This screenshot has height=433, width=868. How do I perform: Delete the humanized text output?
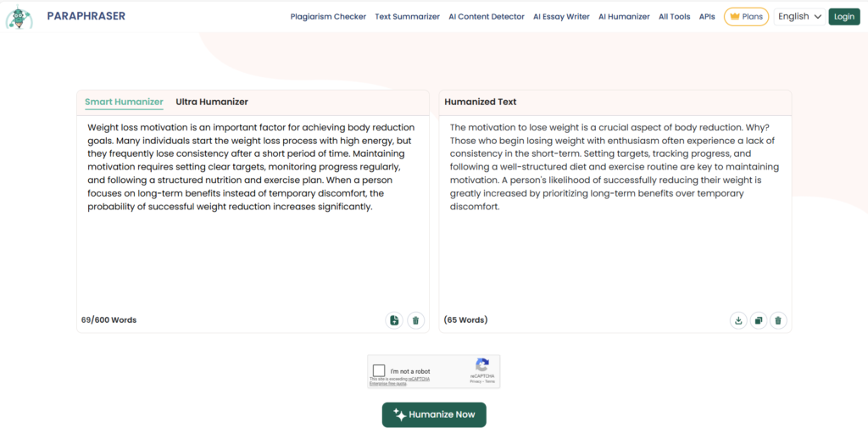pyautogui.click(x=778, y=320)
